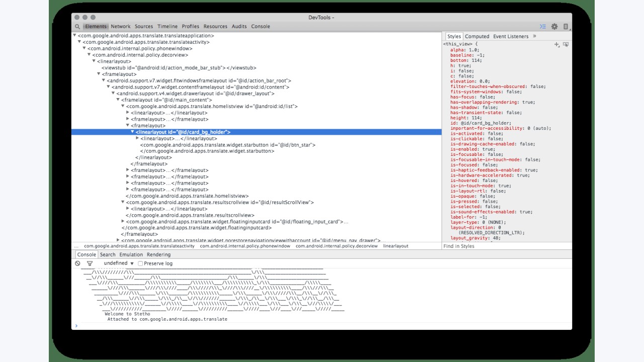The height and width of the screenshot is (362, 644).
Task: Click the alpha: 1.0 property
Action: (465, 50)
